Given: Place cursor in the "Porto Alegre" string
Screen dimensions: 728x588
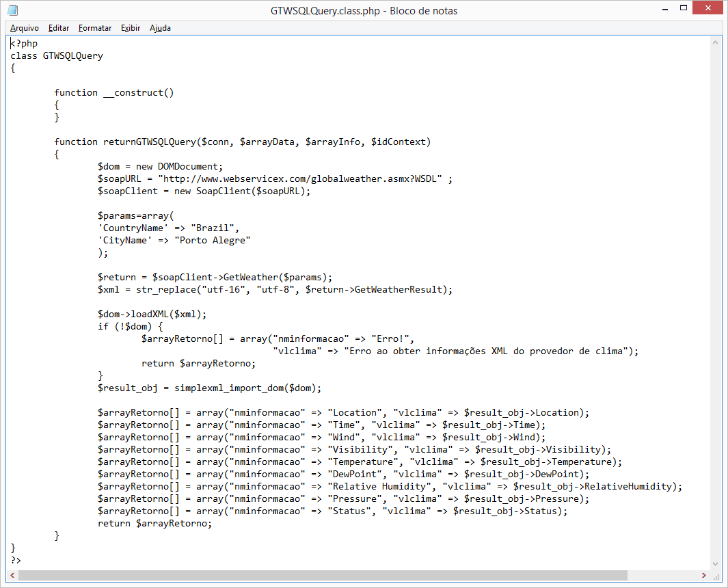Looking at the screenshot, I should click(x=213, y=240).
